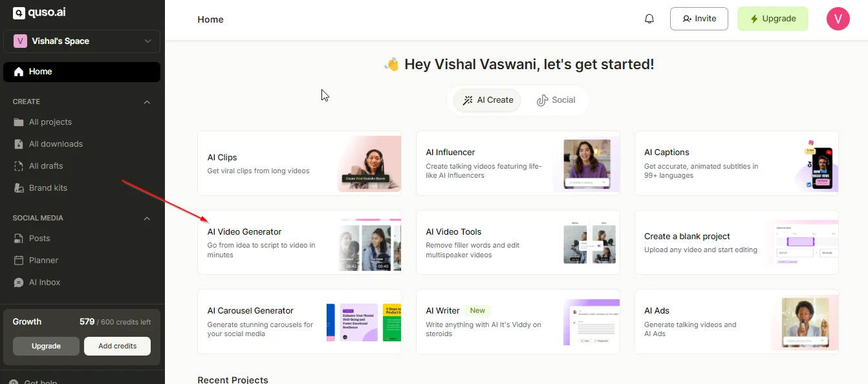Click the All downloads icon
This screenshot has height=384, width=868.
click(x=19, y=144)
